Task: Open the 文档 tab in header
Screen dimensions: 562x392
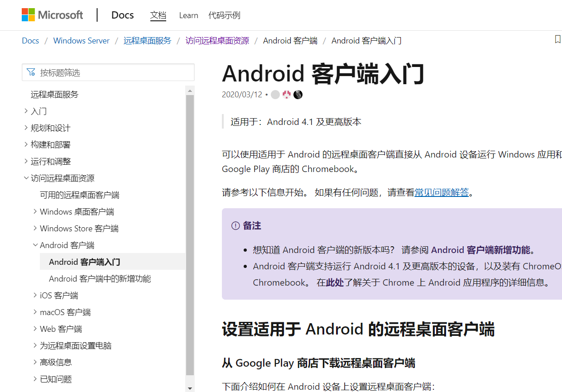Action: coord(158,15)
